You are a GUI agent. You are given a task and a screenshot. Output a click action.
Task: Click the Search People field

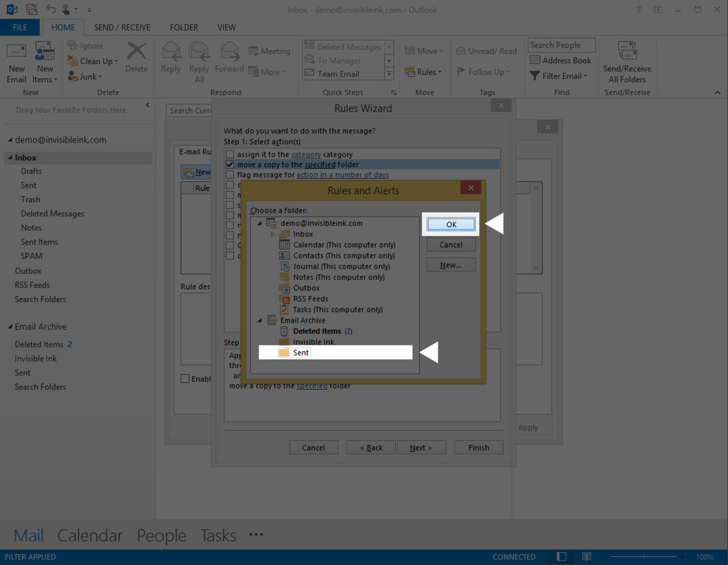(x=561, y=45)
